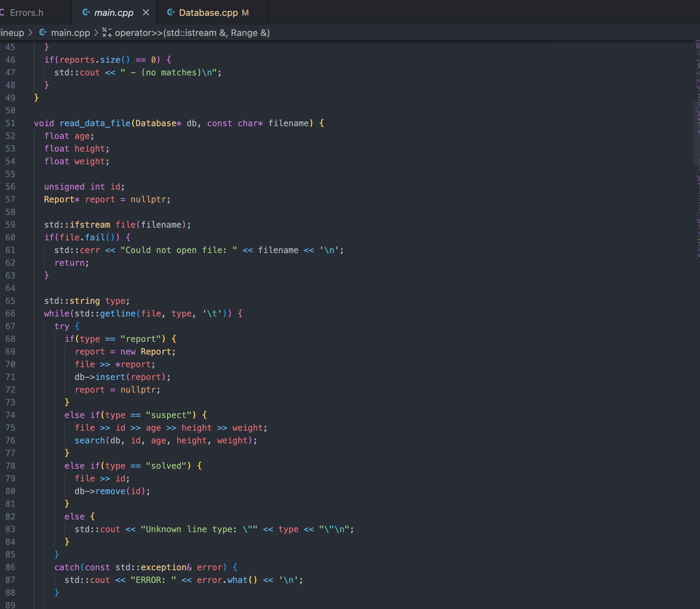Click the chevron after lineup breadcrumb
The height and width of the screenshot is (609, 700).
coord(31,33)
